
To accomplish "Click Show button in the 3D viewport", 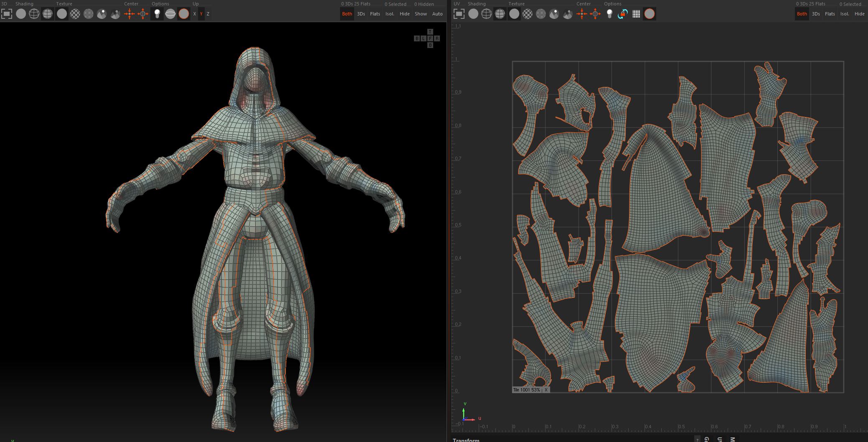I will coord(421,14).
